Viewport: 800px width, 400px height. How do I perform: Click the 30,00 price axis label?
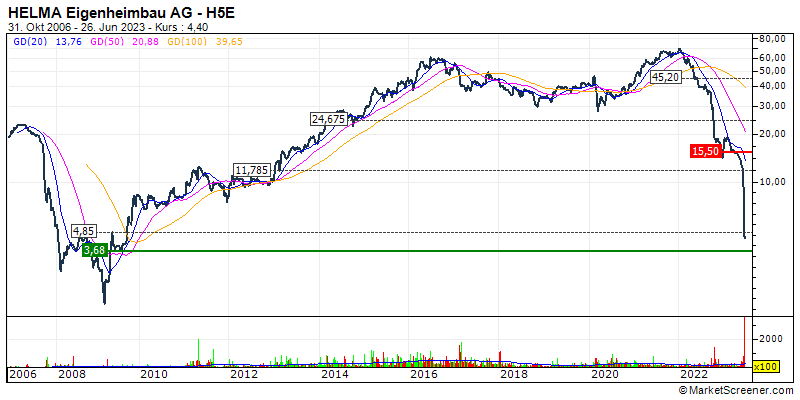click(x=771, y=106)
